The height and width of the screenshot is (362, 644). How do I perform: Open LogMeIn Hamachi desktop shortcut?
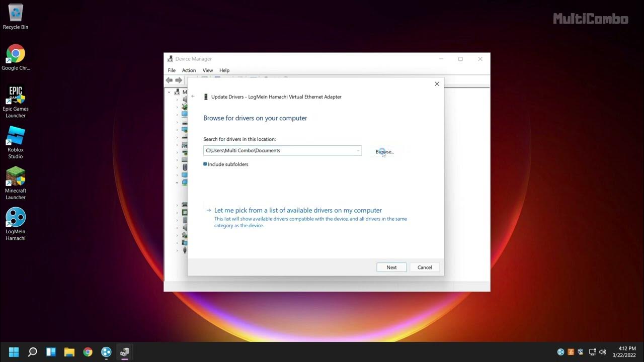[x=16, y=224]
